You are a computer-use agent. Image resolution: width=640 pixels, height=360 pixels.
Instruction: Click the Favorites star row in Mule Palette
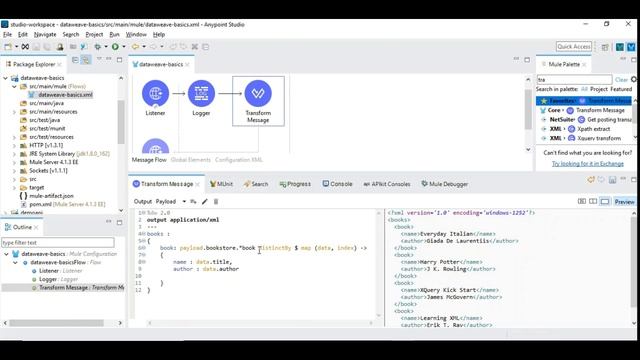[584, 100]
